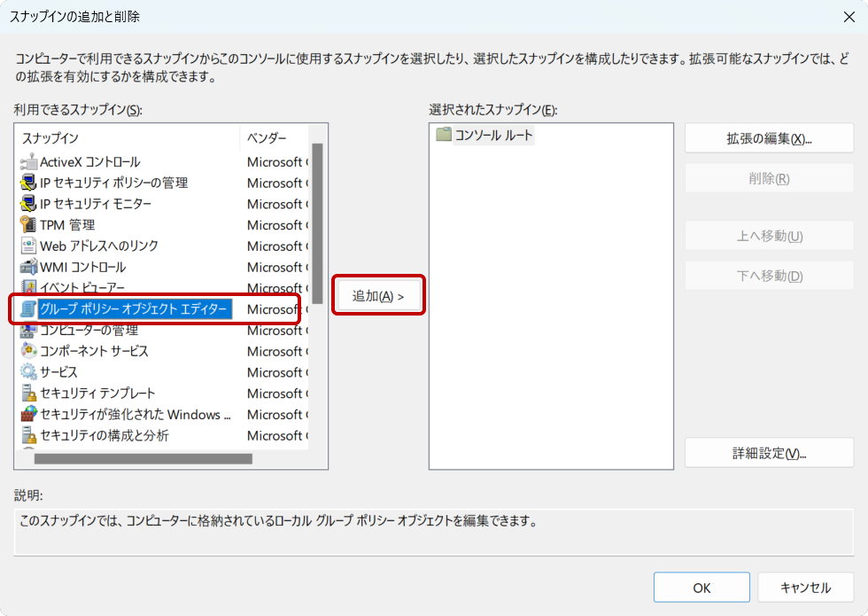Screen dimensions: 868x616
Task: Click the horizontal scrollbar under snap-in list
Action: click(142, 459)
